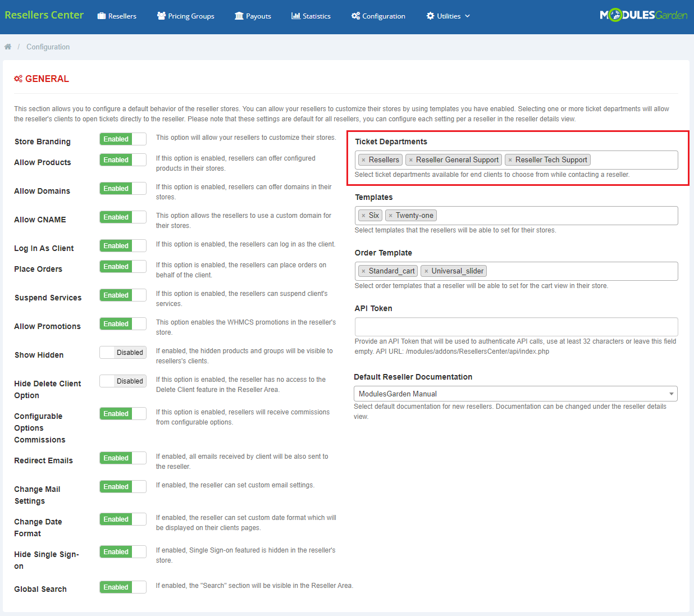Toggle the Log In As Client switch

click(123, 246)
